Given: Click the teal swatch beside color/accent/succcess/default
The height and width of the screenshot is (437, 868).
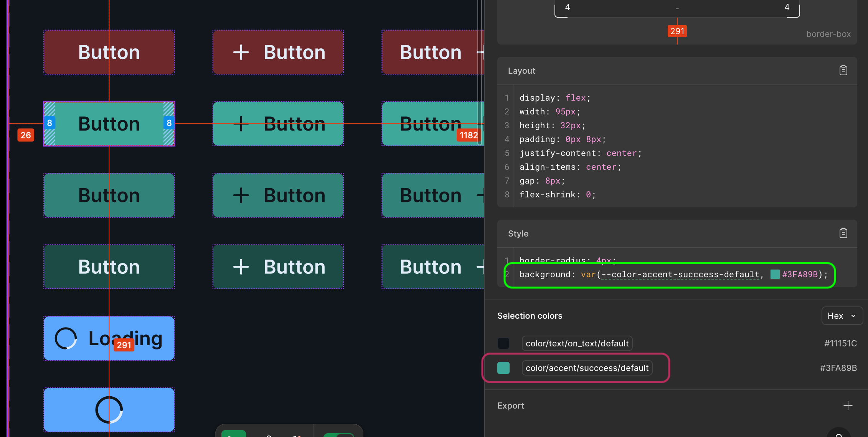Looking at the screenshot, I should (x=503, y=368).
